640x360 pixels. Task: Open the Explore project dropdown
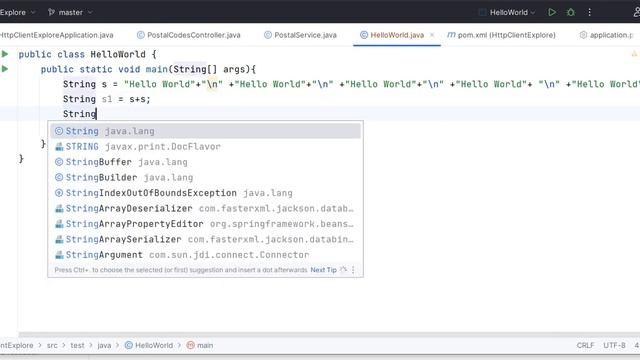(17, 12)
